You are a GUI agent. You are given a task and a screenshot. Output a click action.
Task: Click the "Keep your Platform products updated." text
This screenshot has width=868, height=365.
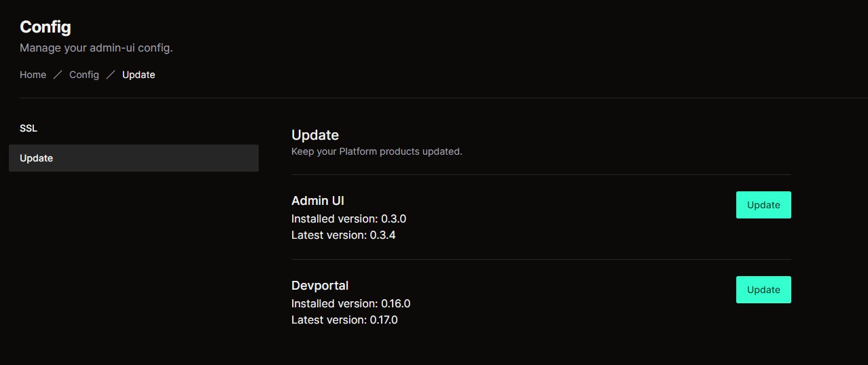tap(376, 151)
